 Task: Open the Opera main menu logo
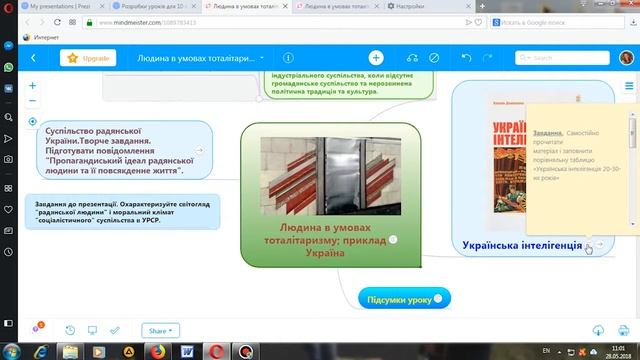[x=8, y=8]
